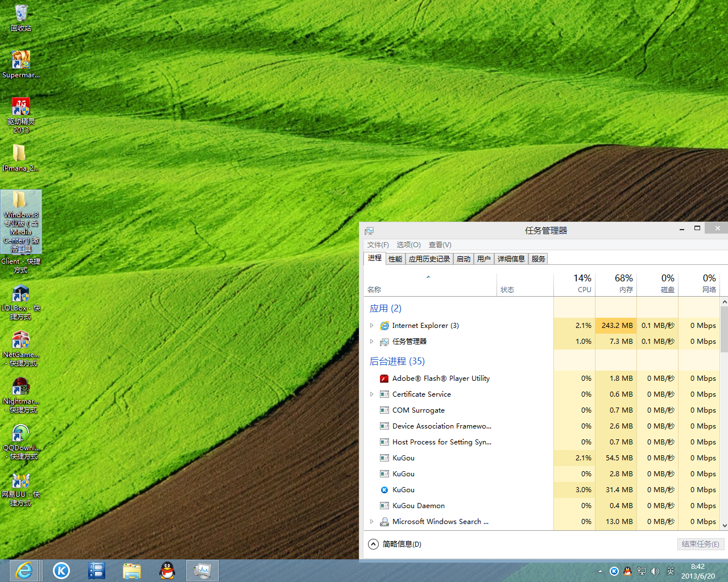Image resolution: width=728 pixels, height=582 pixels.
Task: Click the process list scrollbar down arrow
Action: coord(724,526)
